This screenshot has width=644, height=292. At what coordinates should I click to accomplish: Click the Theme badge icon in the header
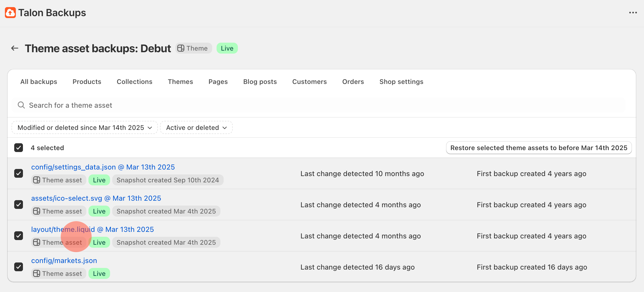(x=181, y=48)
